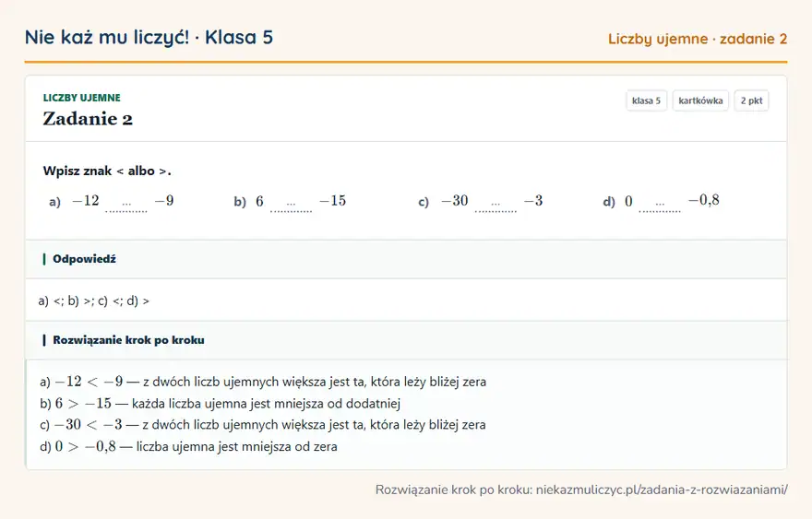The width and height of the screenshot is (812, 519).
Task: Click the number −30 in exercise c)
Action: click(455, 201)
